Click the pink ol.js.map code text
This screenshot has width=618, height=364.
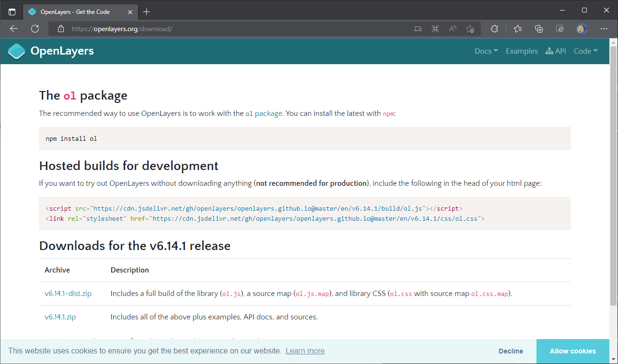[x=313, y=294]
